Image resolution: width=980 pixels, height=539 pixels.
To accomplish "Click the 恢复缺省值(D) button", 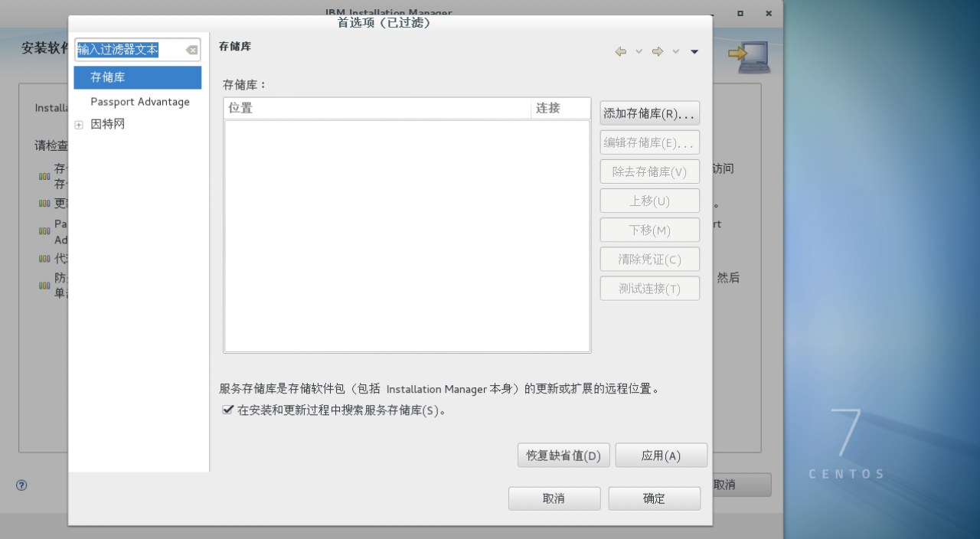I will (563, 456).
